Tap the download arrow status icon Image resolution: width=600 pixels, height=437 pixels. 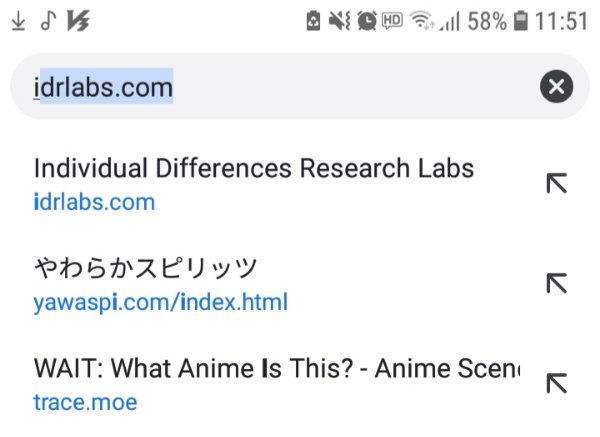click(x=18, y=20)
